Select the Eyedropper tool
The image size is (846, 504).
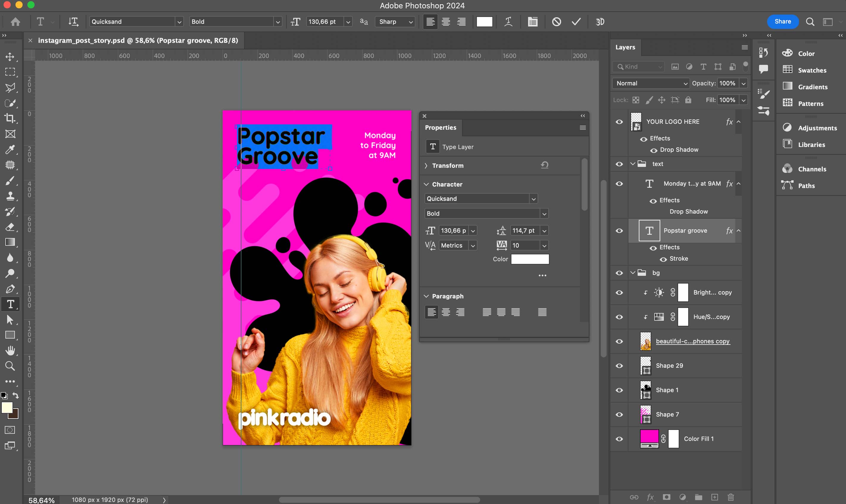click(10, 149)
